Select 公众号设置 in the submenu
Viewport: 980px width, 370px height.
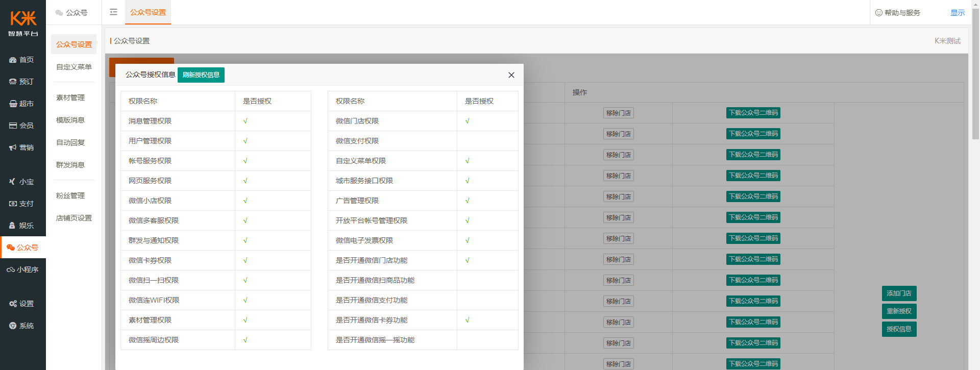[74, 44]
